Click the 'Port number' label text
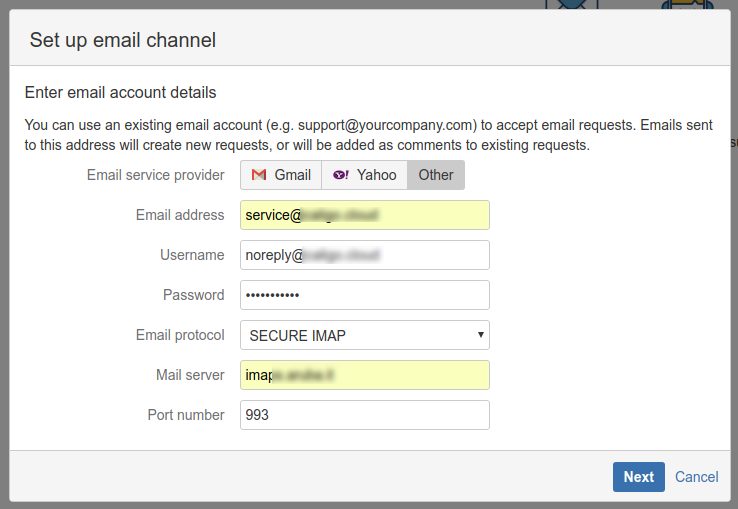Screen dimensions: 738x509 click(x=187, y=415)
